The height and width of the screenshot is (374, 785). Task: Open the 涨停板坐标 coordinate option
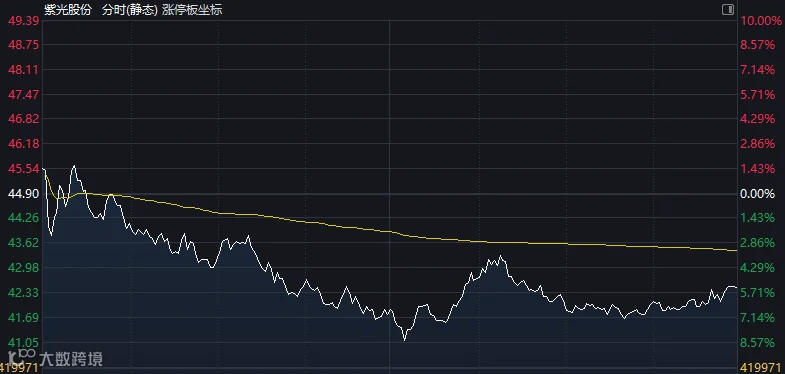point(192,10)
